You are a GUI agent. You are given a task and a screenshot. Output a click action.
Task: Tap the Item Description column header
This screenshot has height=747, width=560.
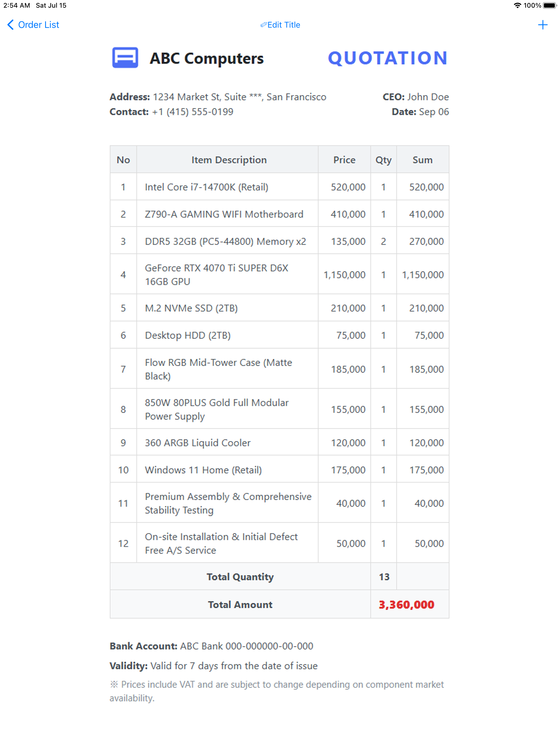[229, 160]
